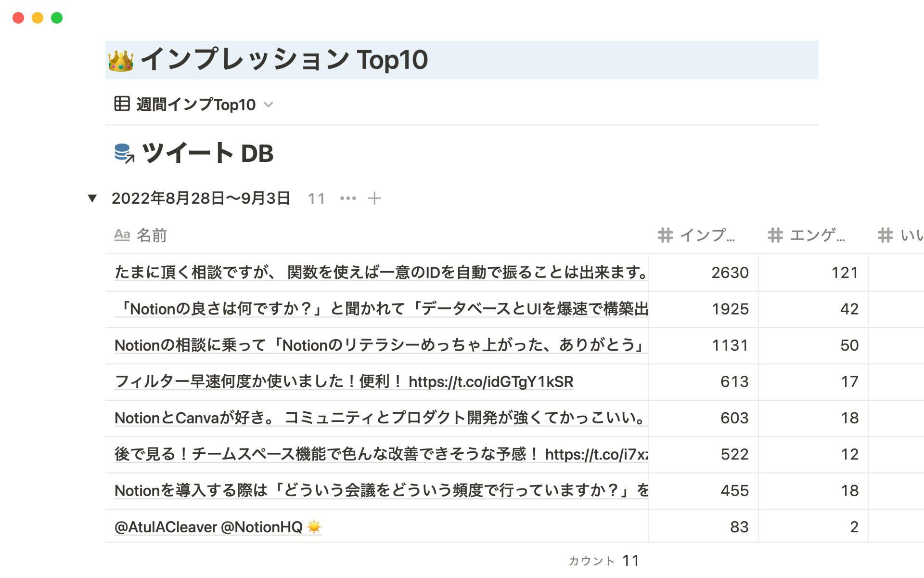Viewport: 924px width, 578px height.
Task: Open the フィルター早速何度か使いました row
Action: coord(344,381)
